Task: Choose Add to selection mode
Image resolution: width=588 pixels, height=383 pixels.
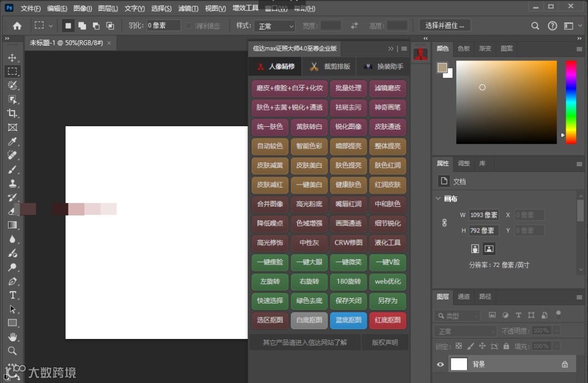Action: coord(82,26)
